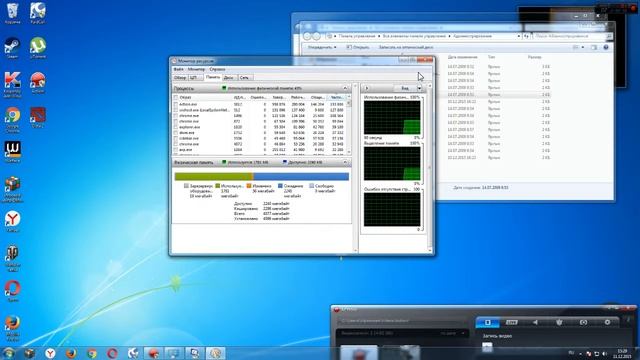640x360 pixels.
Task: Click Панель управления breadcrumb in Explorer
Action: (357, 36)
